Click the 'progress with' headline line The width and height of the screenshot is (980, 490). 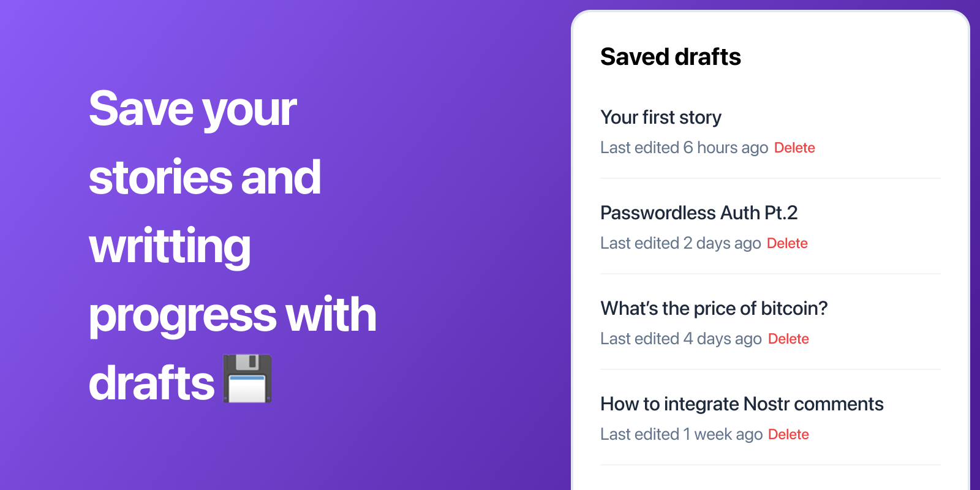233,315
